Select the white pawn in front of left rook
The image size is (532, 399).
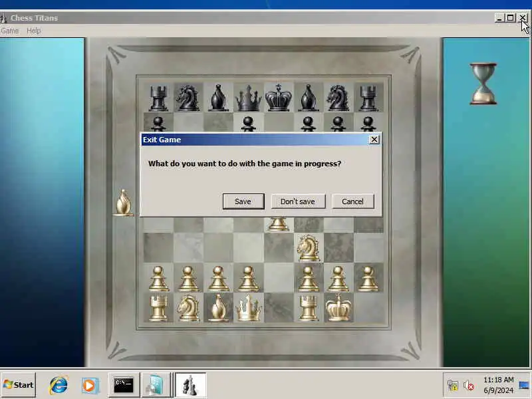coord(158,279)
